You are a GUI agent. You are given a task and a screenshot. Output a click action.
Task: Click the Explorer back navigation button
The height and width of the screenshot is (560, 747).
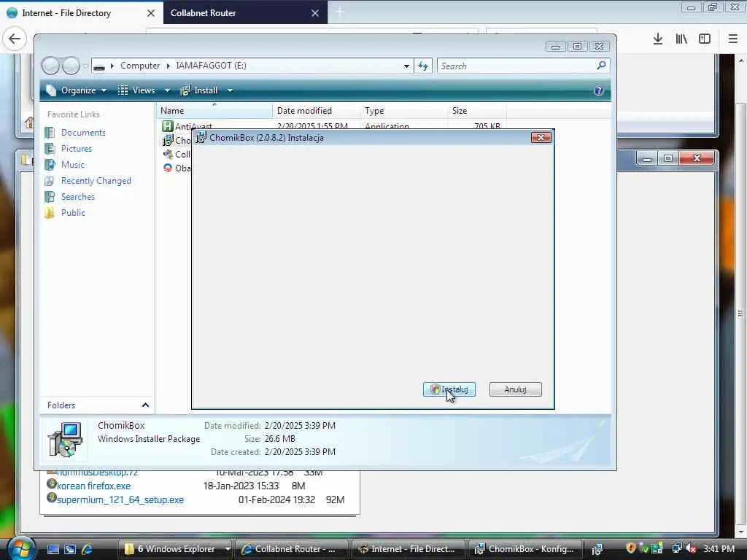click(x=50, y=66)
